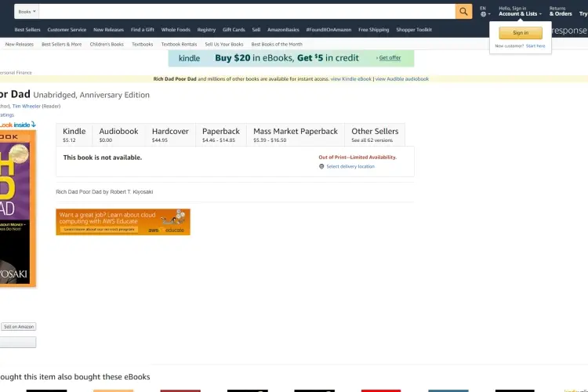Open Whole Foods link
The image size is (588, 392).
tap(176, 30)
